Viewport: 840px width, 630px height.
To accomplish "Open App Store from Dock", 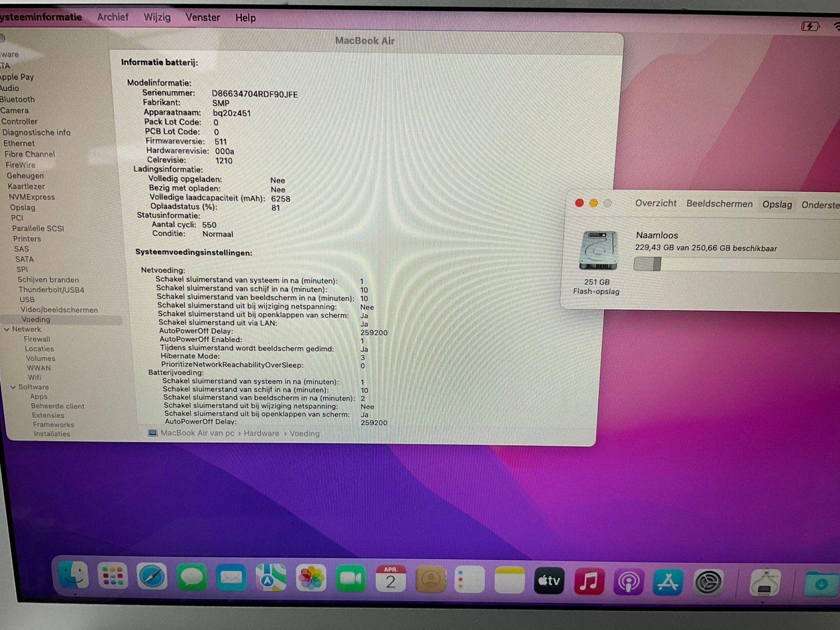I will coord(668,582).
